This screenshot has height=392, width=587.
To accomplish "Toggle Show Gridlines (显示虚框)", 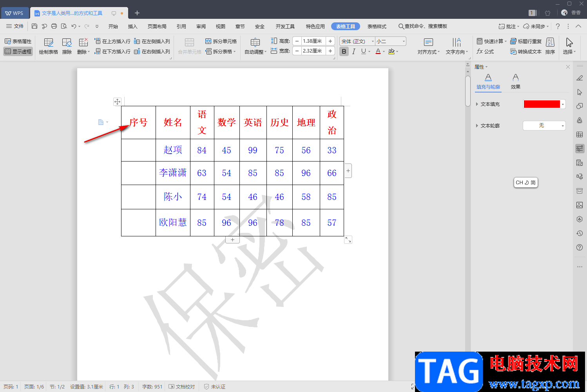I will tap(18, 51).
